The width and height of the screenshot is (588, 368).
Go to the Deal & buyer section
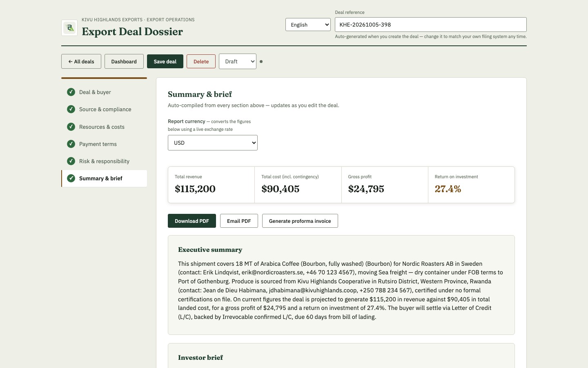click(104, 92)
